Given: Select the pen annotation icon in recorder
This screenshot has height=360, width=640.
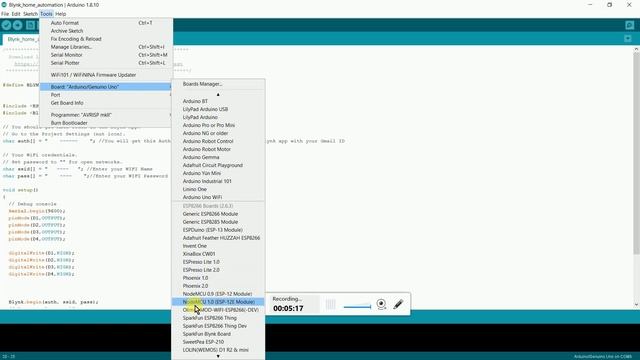Looking at the screenshot, I should point(398,304).
